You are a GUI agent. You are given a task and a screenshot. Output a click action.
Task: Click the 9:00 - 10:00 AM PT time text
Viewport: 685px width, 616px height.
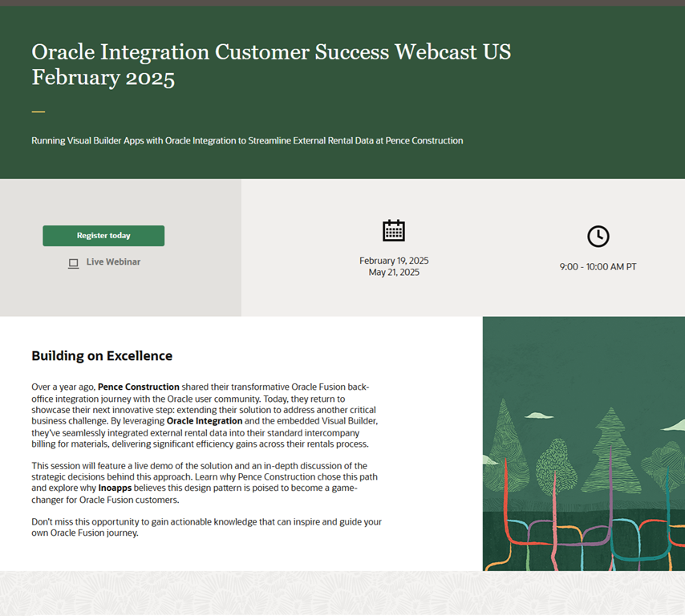click(x=598, y=266)
